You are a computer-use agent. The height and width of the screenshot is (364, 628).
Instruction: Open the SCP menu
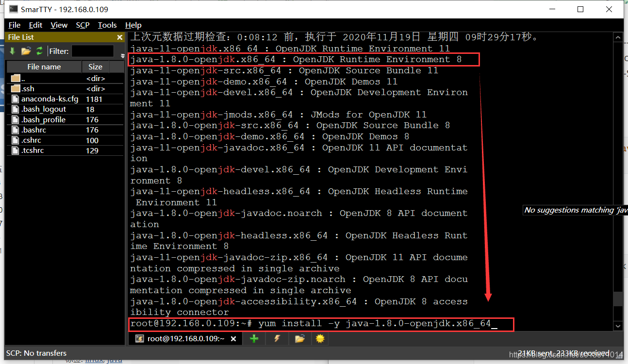[x=83, y=25]
